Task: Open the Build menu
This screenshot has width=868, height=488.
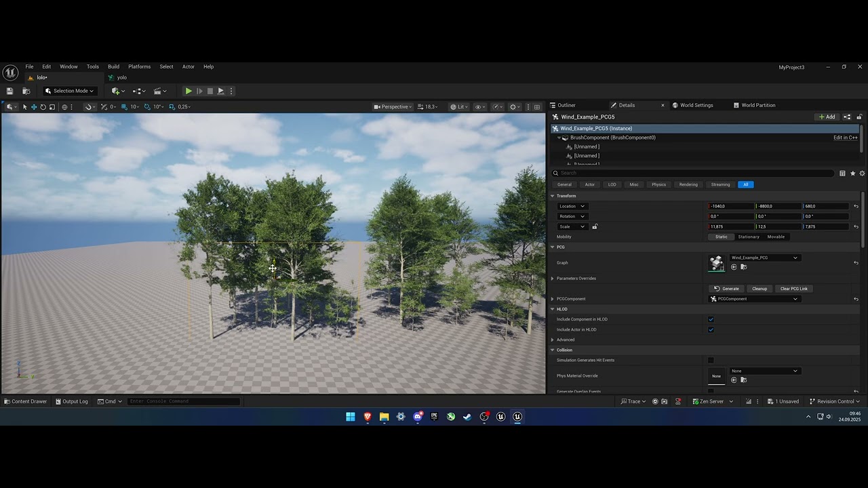Action: (113, 66)
